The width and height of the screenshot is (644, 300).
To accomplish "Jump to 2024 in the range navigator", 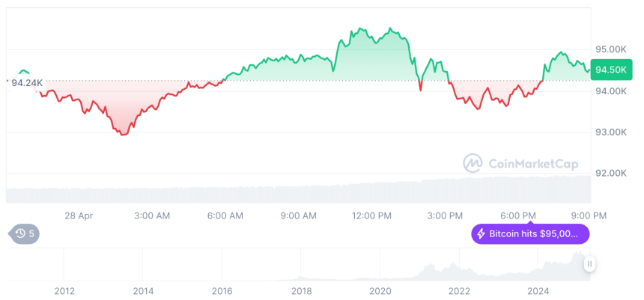I will [x=538, y=290].
